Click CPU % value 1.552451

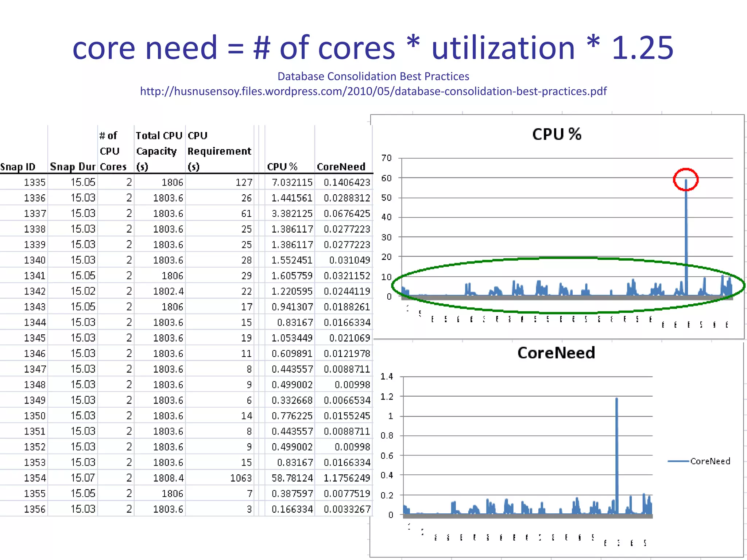coord(292,260)
